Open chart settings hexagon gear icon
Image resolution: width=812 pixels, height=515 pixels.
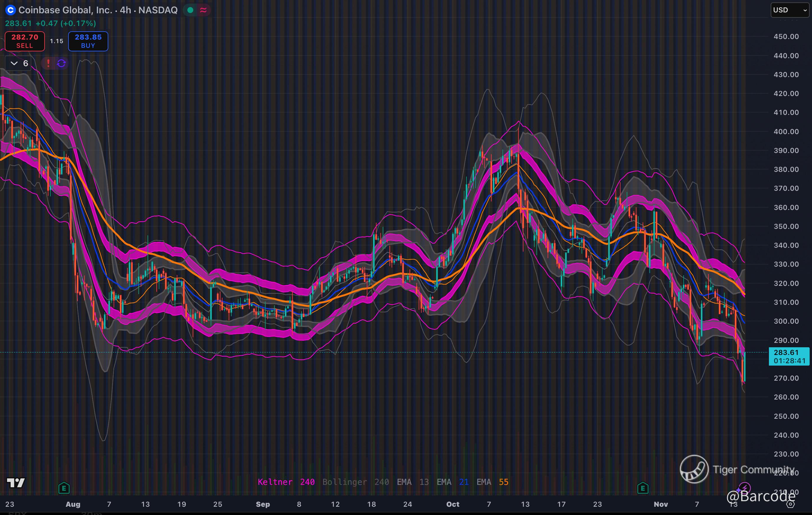pos(790,504)
